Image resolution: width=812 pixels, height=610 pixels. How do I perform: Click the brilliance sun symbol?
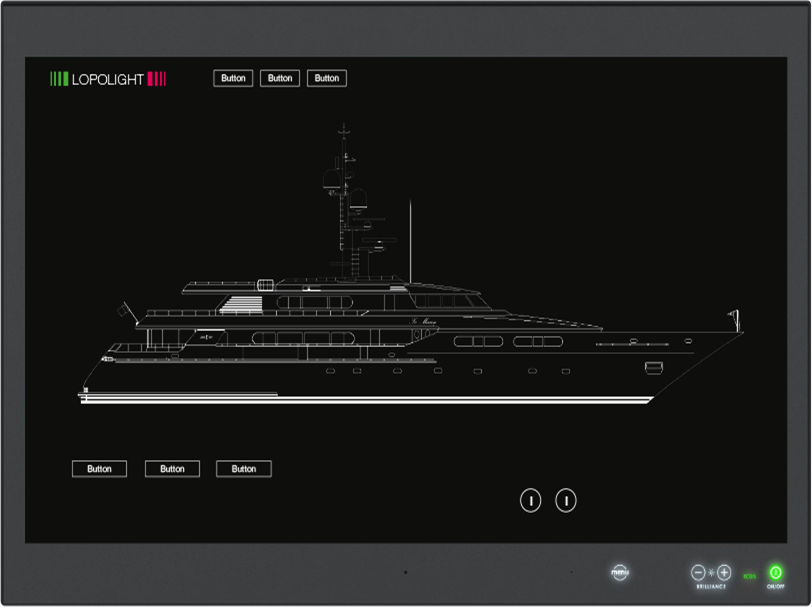tap(711, 572)
